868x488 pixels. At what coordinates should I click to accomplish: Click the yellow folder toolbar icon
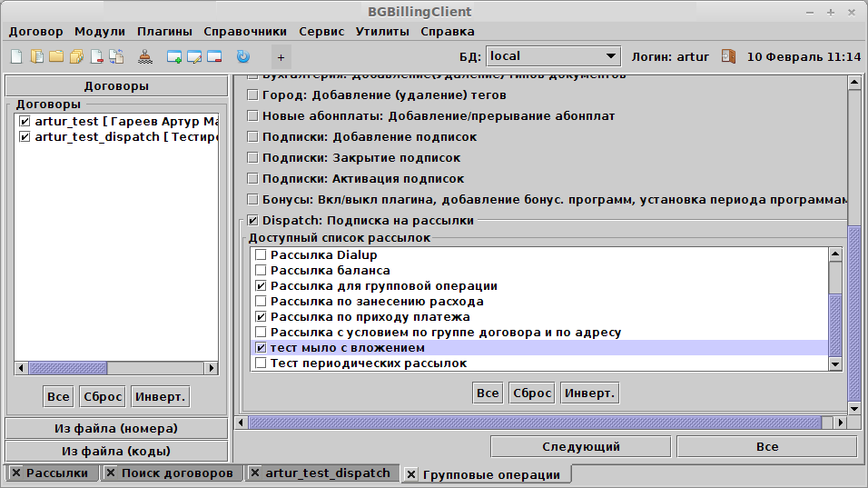[x=55, y=56]
